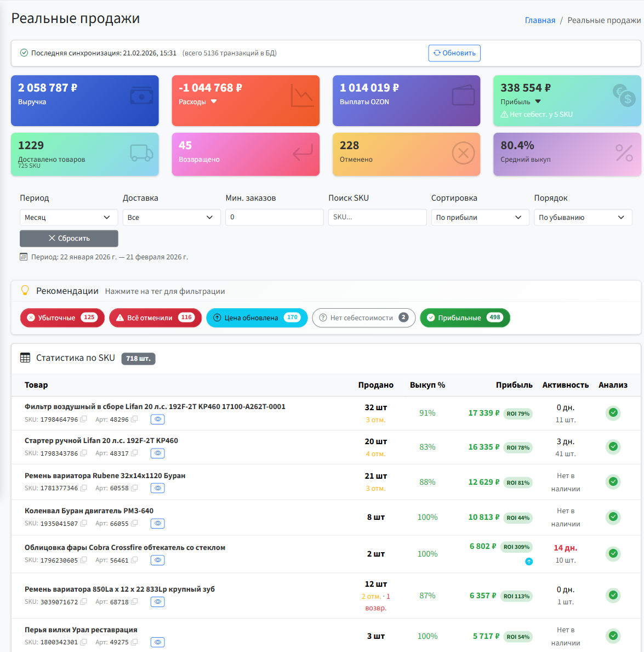Image resolution: width=644 pixels, height=652 pixels.
Task: Copy article 60558 with copy icon
Action: pyautogui.click(x=134, y=488)
